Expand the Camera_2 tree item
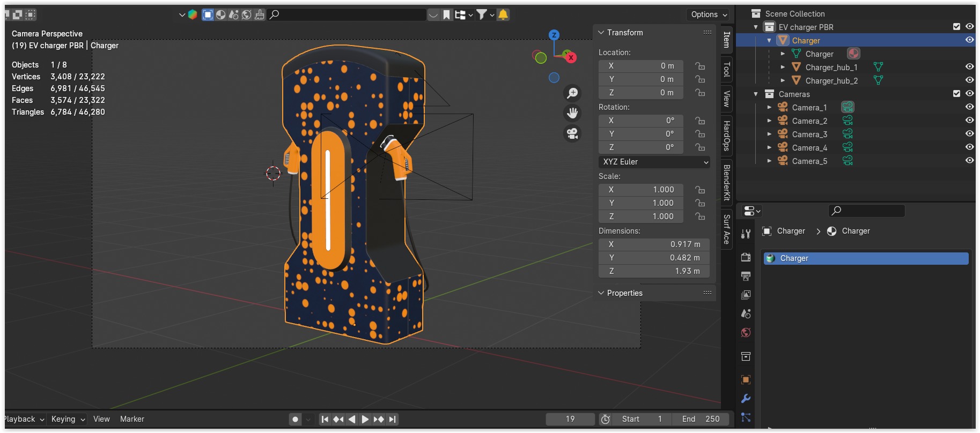Viewport: 980px width, 433px height. pos(769,121)
